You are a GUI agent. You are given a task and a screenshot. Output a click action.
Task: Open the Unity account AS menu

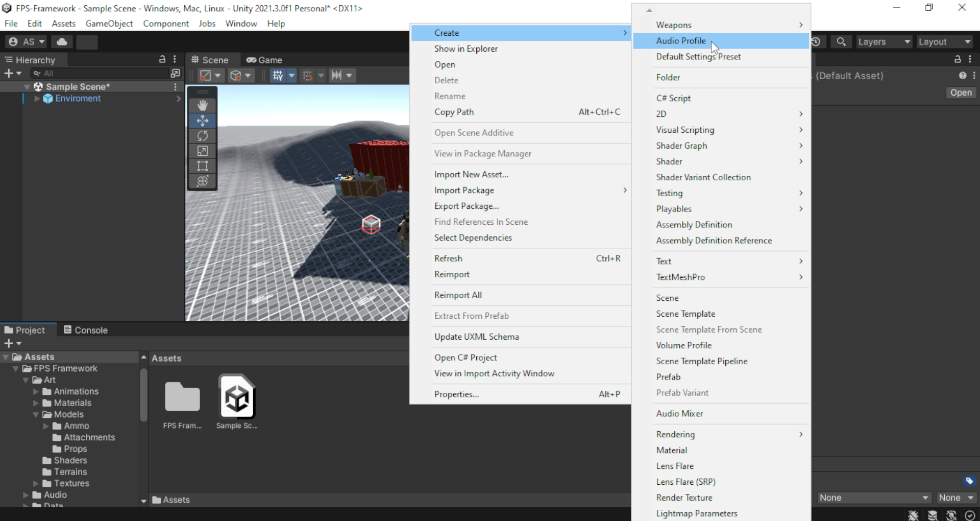coord(27,42)
